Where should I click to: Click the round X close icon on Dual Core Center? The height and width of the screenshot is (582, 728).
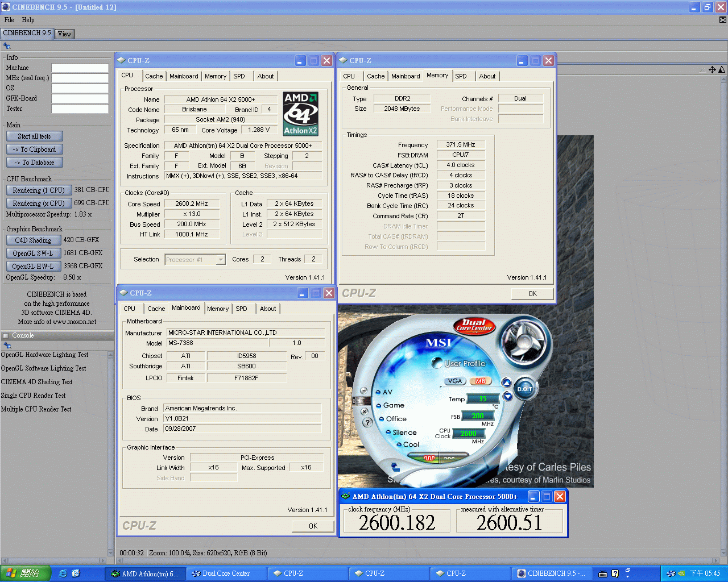coord(363,410)
